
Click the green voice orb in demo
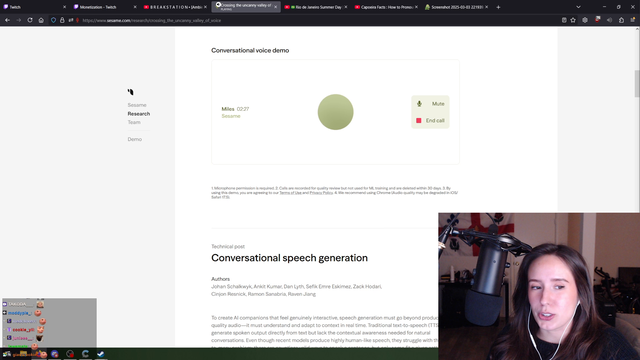336,112
